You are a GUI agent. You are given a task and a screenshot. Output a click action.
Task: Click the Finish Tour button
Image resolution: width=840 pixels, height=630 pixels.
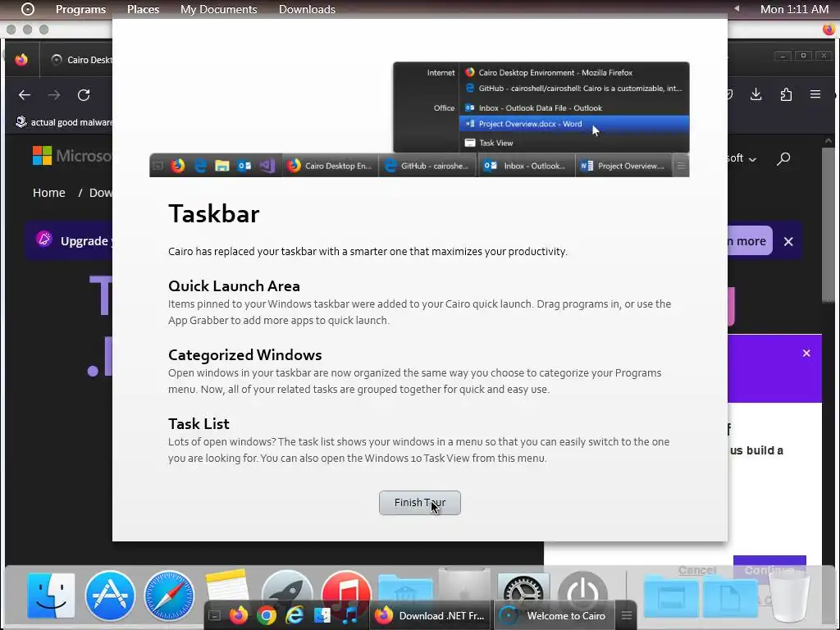coord(419,503)
